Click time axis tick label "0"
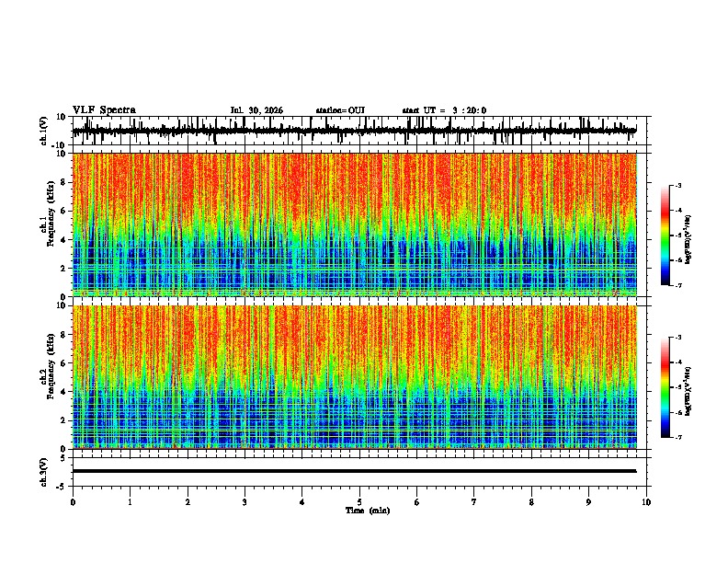Image resolution: width=728 pixels, height=563 pixels. click(x=73, y=502)
